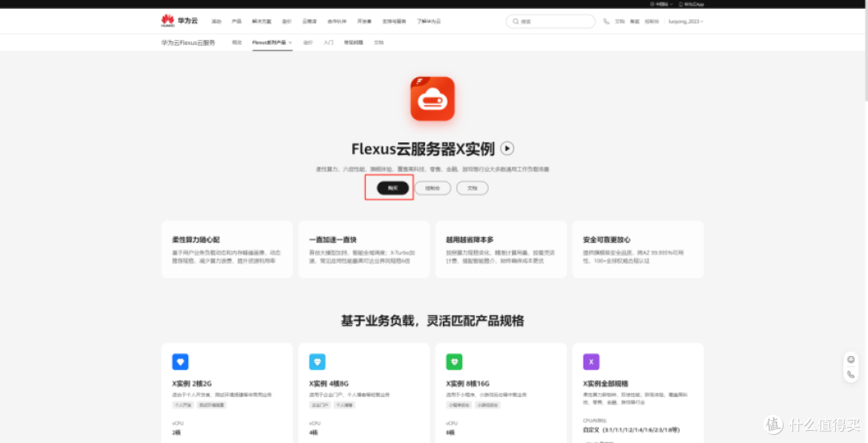Click the Flexus云服务器X实例 page title
This screenshot has height=443, width=868.
pyautogui.click(x=423, y=149)
